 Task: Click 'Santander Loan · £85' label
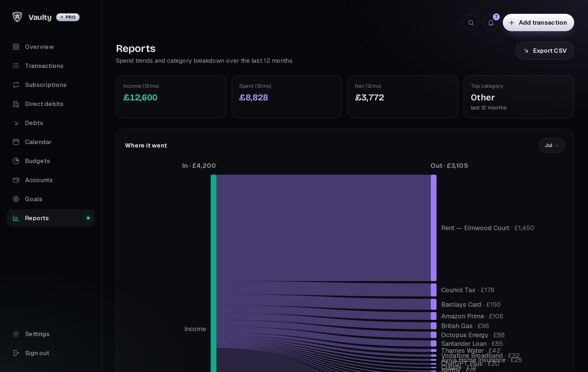pos(472,344)
